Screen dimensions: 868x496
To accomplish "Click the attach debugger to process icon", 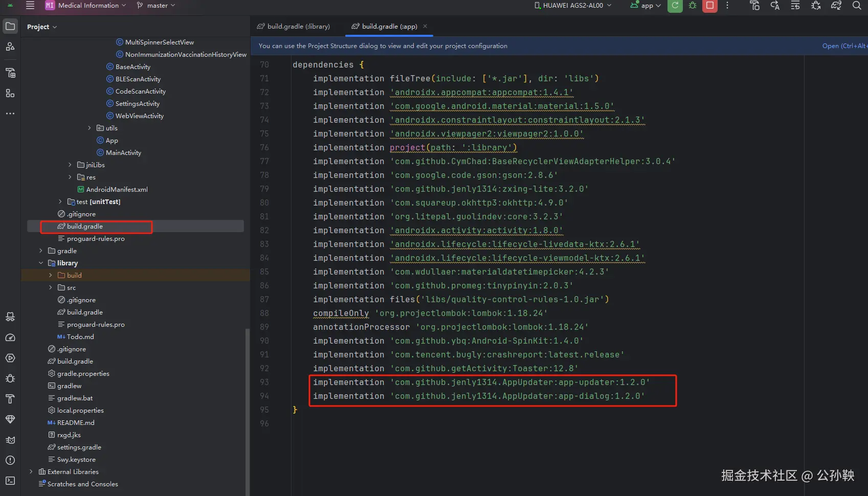I will (816, 6).
